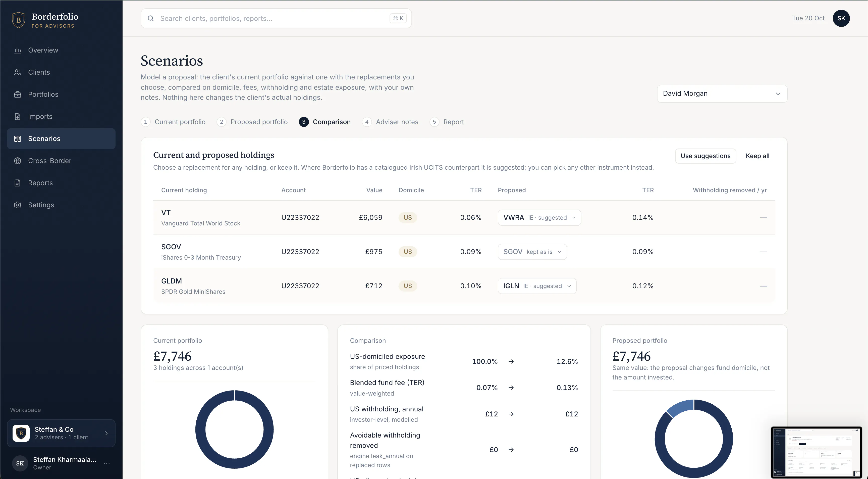Click the Tue 20 Oct date label

tap(808, 18)
